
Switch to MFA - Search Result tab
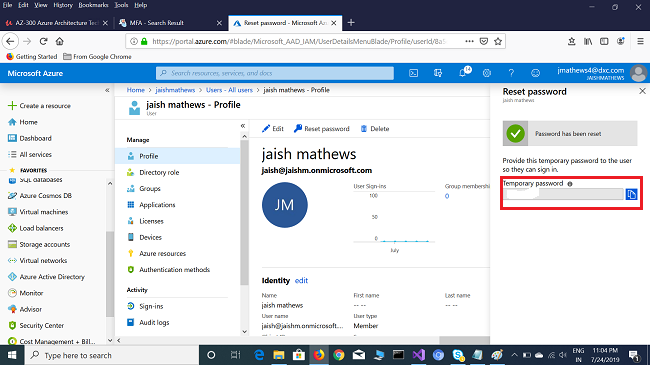pos(170,23)
